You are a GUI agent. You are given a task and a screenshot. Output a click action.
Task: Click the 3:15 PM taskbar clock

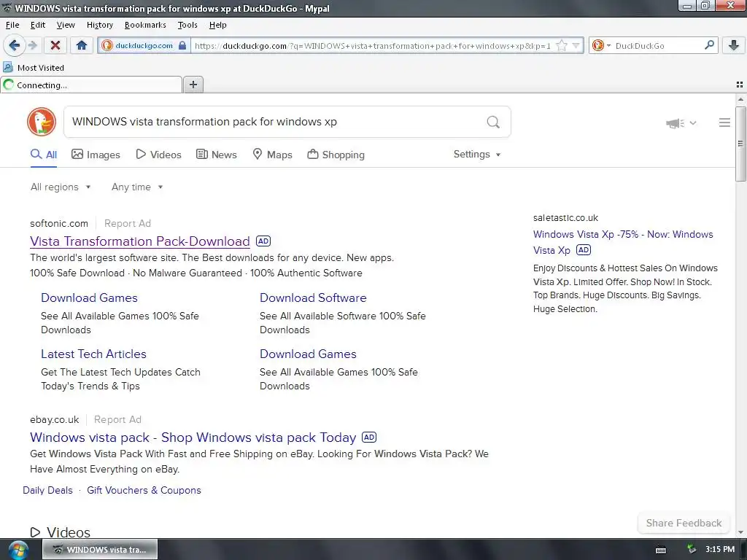pyautogui.click(x=720, y=550)
